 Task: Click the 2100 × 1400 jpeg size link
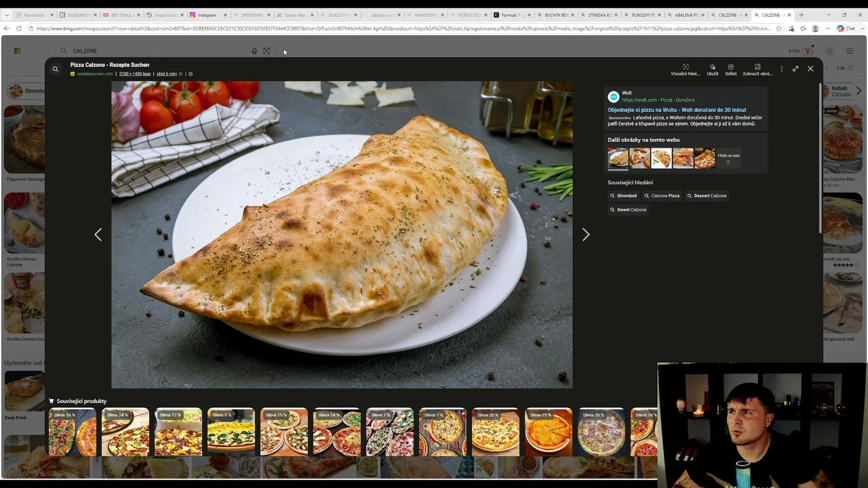(x=135, y=74)
